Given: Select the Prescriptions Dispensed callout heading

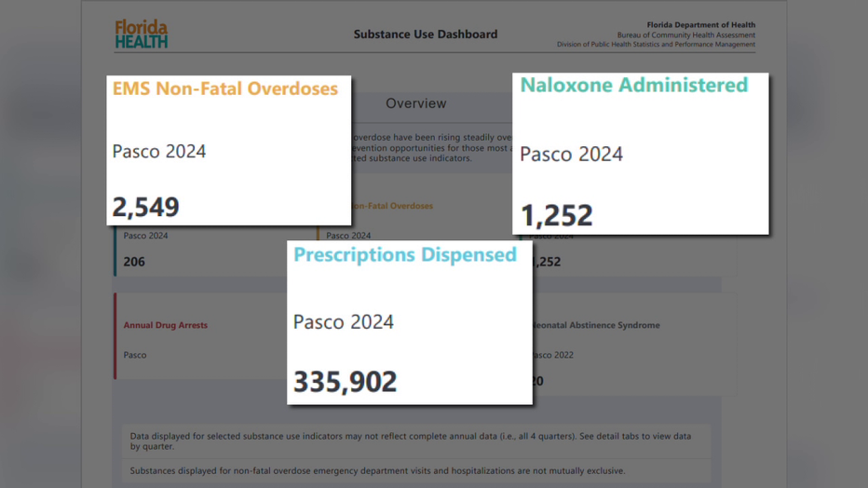Looking at the screenshot, I should [405, 255].
